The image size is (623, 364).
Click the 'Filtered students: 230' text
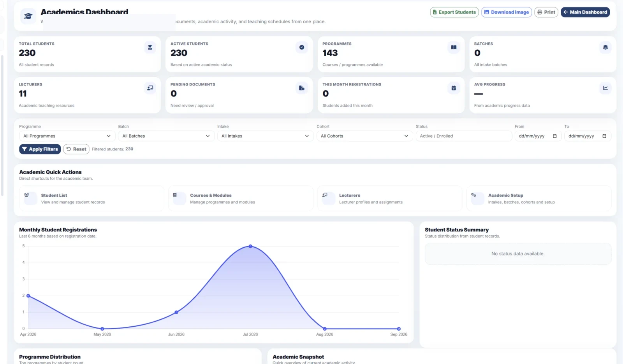coord(113,149)
